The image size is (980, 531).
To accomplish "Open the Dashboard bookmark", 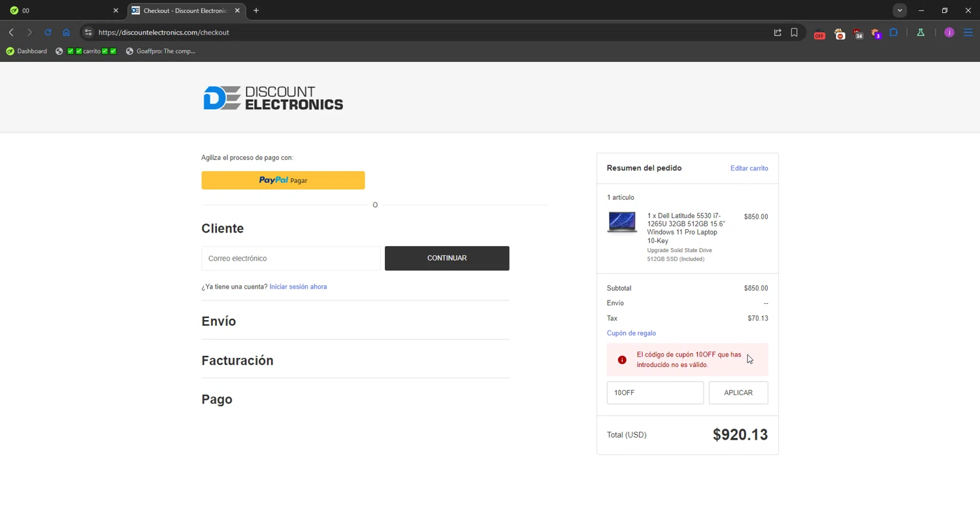I will pyautogui.click(x=27, y=51).
